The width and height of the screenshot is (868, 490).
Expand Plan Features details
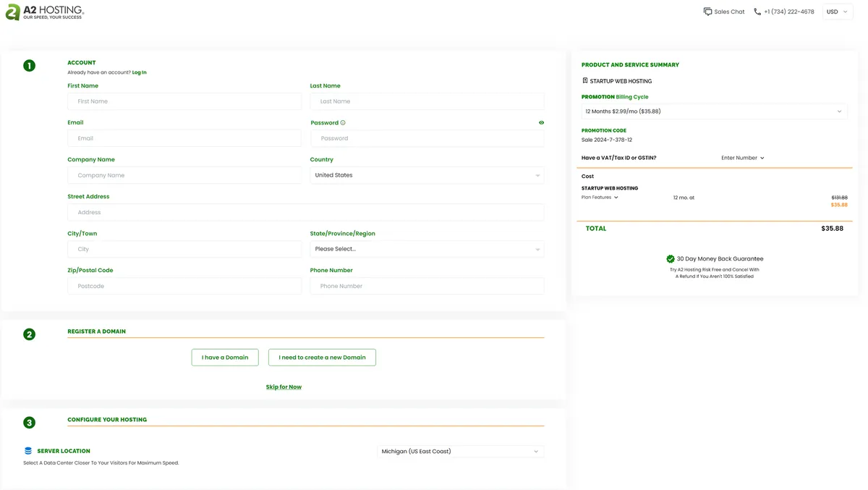[x=600, y=198]
